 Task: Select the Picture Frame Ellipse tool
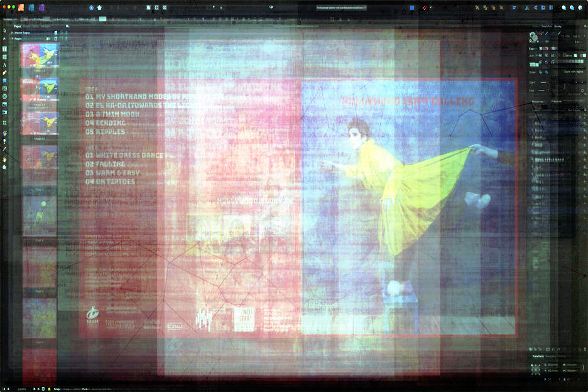(4, 96)
